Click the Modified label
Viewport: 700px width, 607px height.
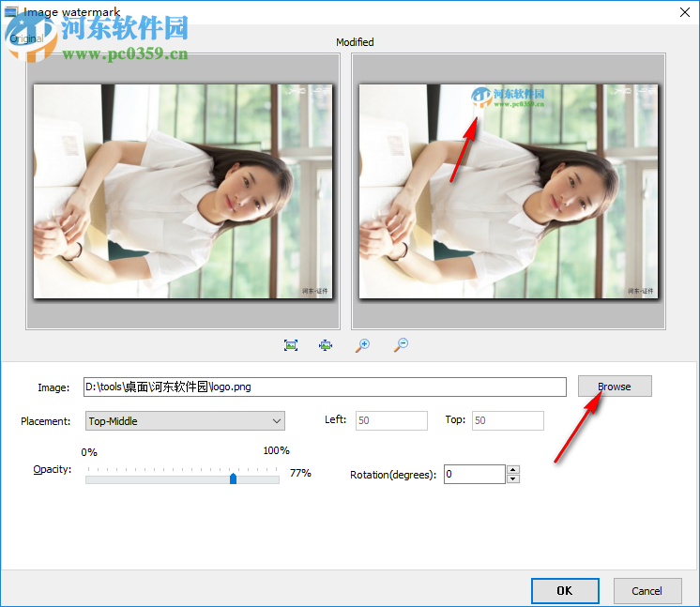coord(355,42)
